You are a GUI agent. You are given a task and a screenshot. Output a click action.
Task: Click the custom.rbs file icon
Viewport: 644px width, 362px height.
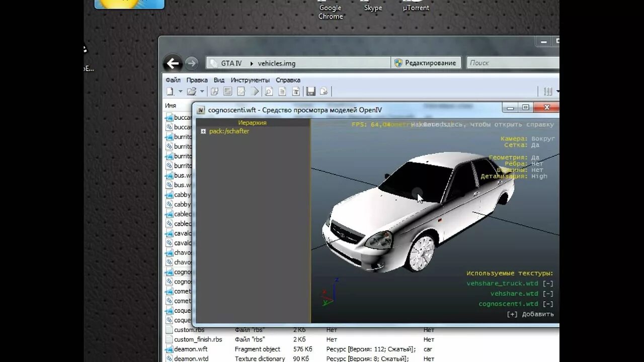[x=169, y=330]
